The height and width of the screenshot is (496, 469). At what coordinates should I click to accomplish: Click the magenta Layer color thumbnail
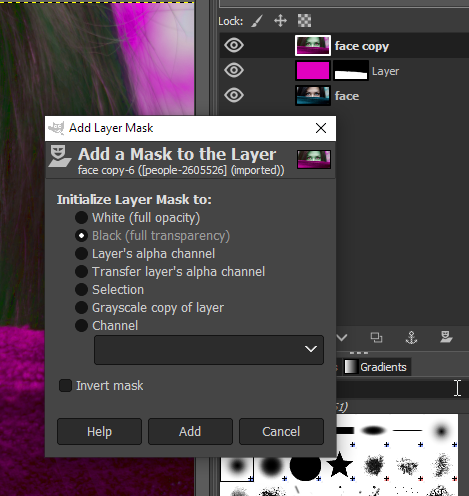pos(313,70)
